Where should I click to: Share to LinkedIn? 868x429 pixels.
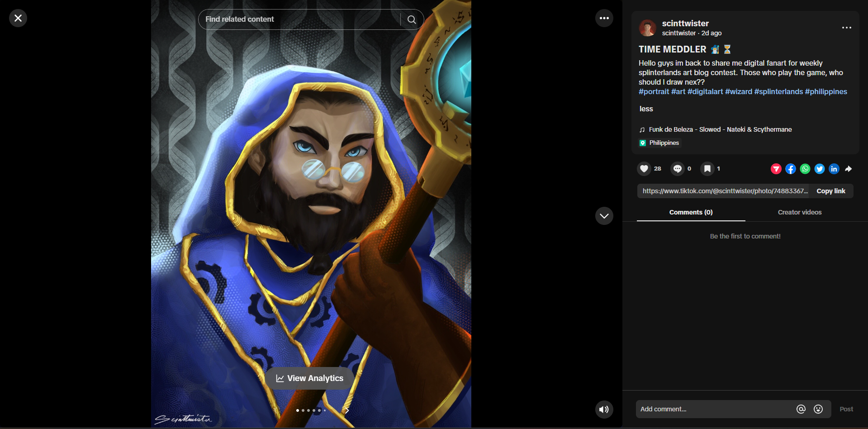pos(834,169)
